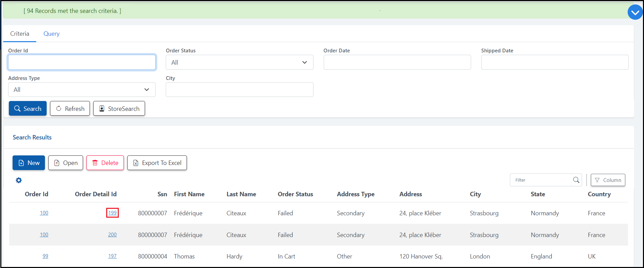Select the Criteria tab
Viewport: 644px width, 268px height.
(x=20, y=34)
